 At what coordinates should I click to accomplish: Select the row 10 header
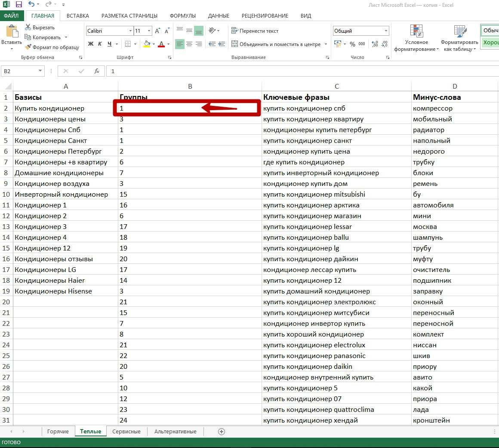(6, 194)
